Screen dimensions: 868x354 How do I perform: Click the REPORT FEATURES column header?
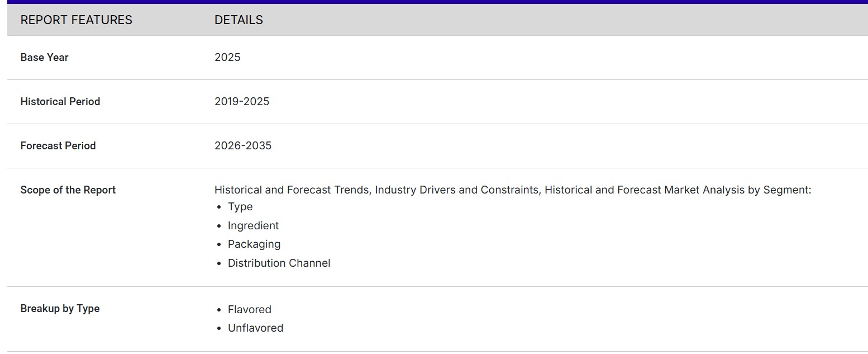[x=76, y=20]
